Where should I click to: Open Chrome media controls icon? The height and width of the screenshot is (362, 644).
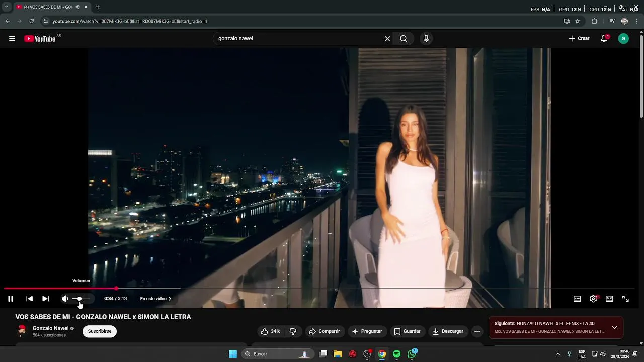point(612,21)
